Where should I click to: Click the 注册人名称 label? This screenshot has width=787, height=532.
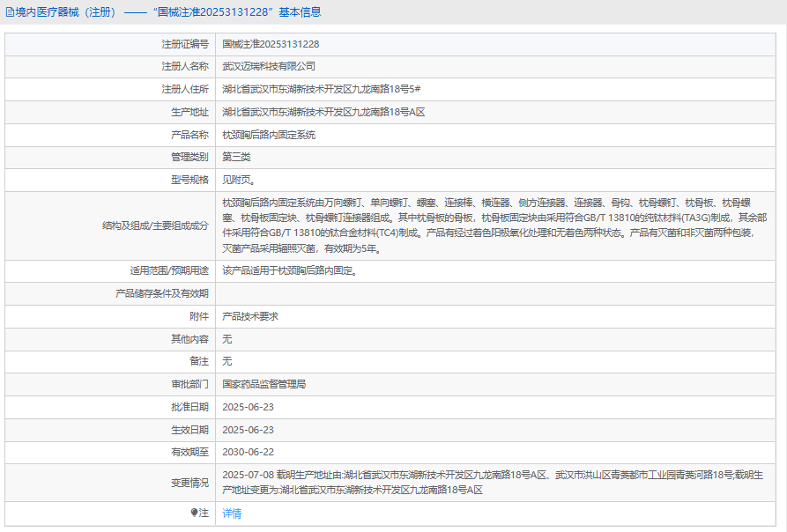coord(185,66)
